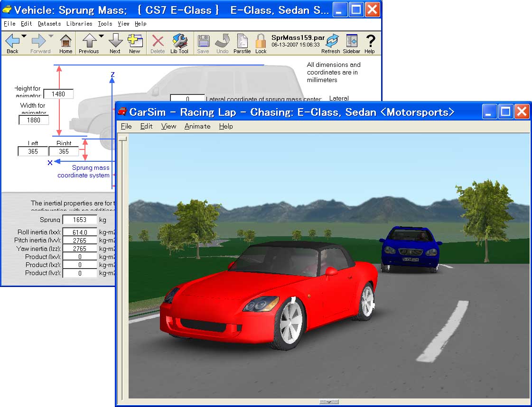Create a New dataset
Screen dimensions: 532x407
(135, 41)
